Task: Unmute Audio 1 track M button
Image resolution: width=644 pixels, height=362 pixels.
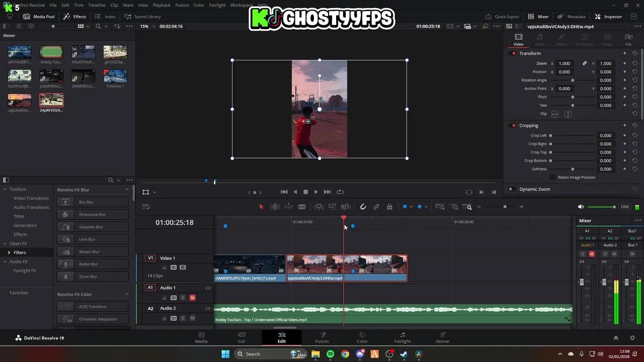Action: click(x=192, y=298)
